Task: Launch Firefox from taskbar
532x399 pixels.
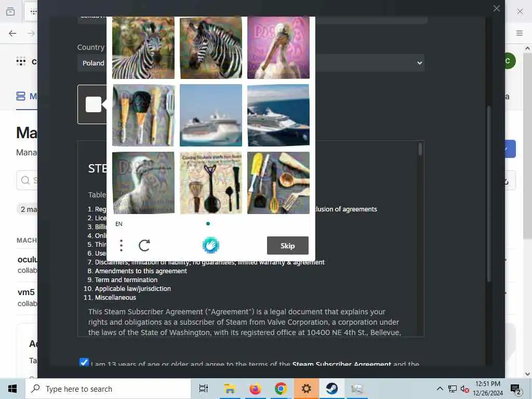Action: (x=255, y=389)
